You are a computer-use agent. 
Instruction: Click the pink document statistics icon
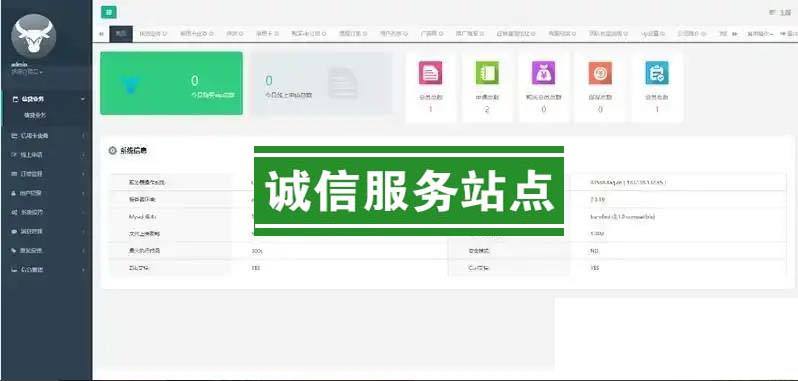pyautogui.click(x=431, y=72)
